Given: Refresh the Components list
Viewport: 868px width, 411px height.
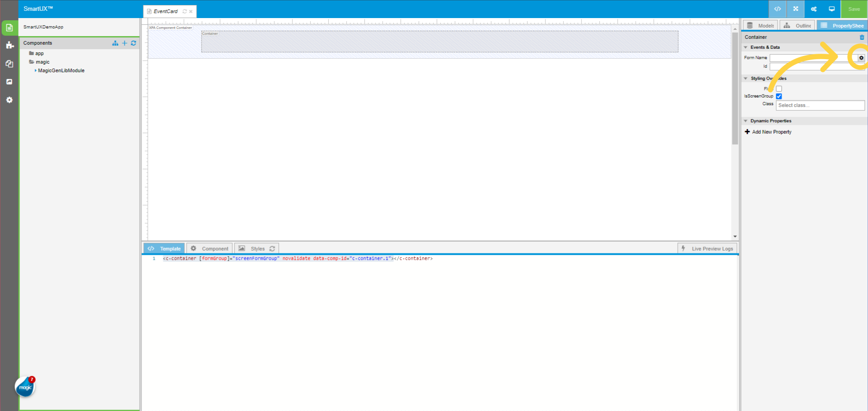Looking at the screenshot, I should click(x=133, y=43).
